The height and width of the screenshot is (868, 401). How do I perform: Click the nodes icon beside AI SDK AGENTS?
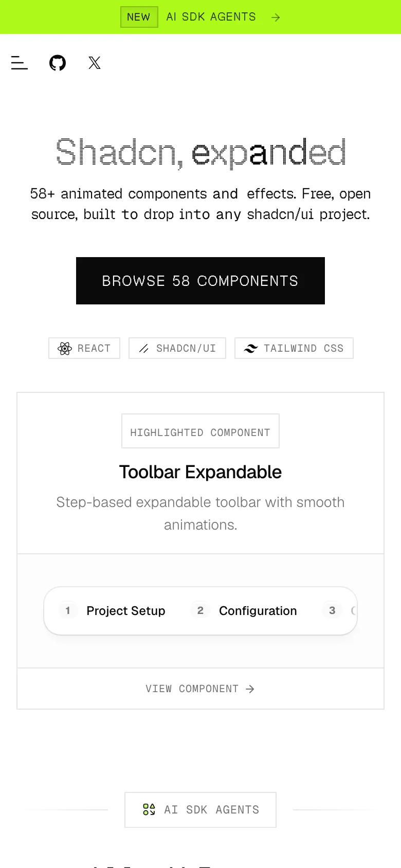tap(149, 809)
